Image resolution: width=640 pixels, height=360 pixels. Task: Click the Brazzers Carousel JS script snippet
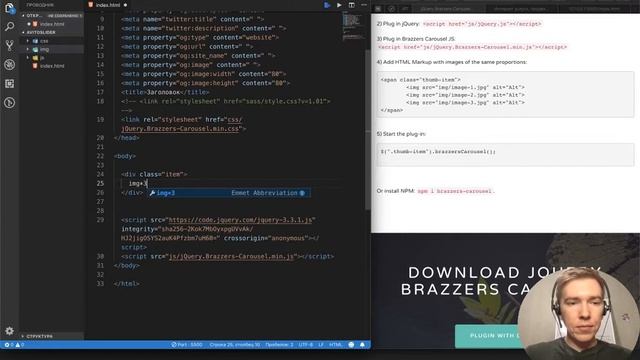[472, 47]
